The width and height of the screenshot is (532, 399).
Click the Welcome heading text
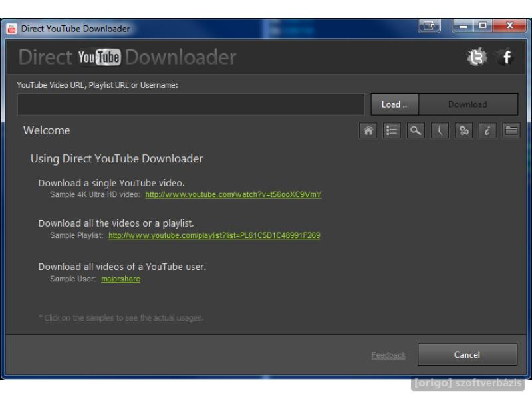pyautogui.click(x=47, y=130)
